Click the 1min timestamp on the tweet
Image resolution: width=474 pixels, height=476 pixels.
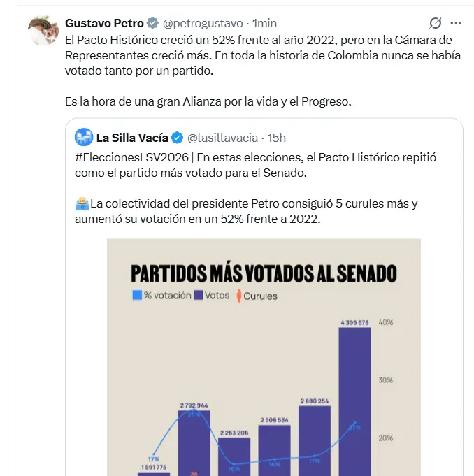click(x=264, y=23)
